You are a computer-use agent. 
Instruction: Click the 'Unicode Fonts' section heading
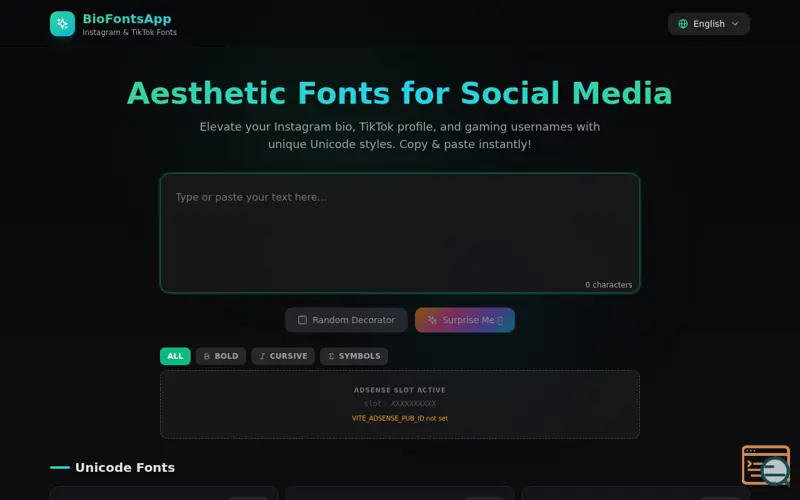125,467
